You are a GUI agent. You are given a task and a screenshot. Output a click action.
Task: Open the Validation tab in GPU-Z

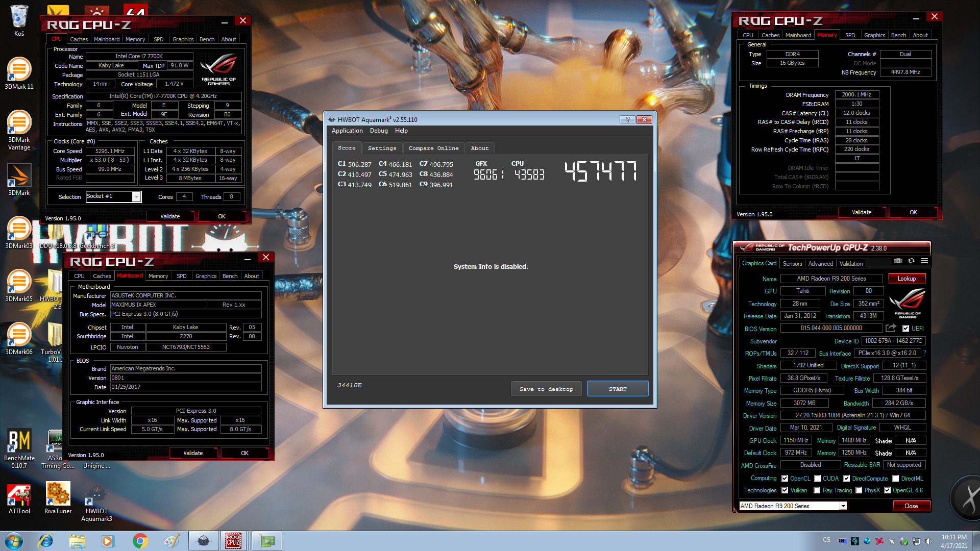[851, 264]
